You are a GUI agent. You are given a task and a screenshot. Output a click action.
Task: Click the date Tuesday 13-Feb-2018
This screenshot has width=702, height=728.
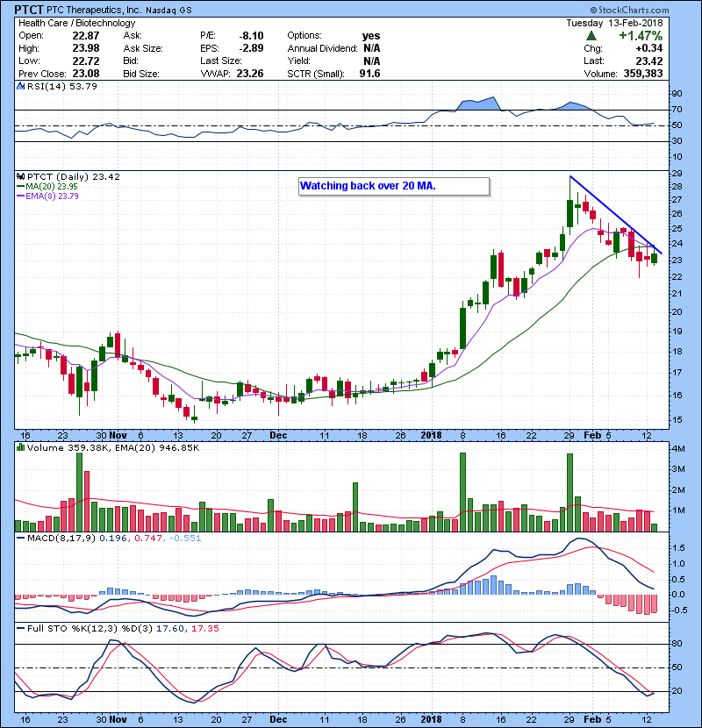tap(614, 23)
